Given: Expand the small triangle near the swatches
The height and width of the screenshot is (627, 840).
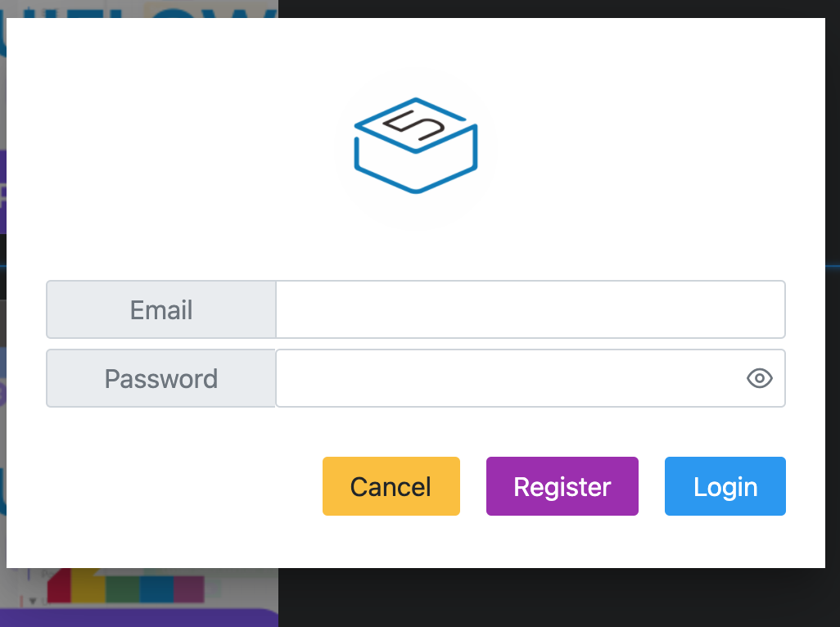Looking at the screenshot, I should [x=33, y=600].
